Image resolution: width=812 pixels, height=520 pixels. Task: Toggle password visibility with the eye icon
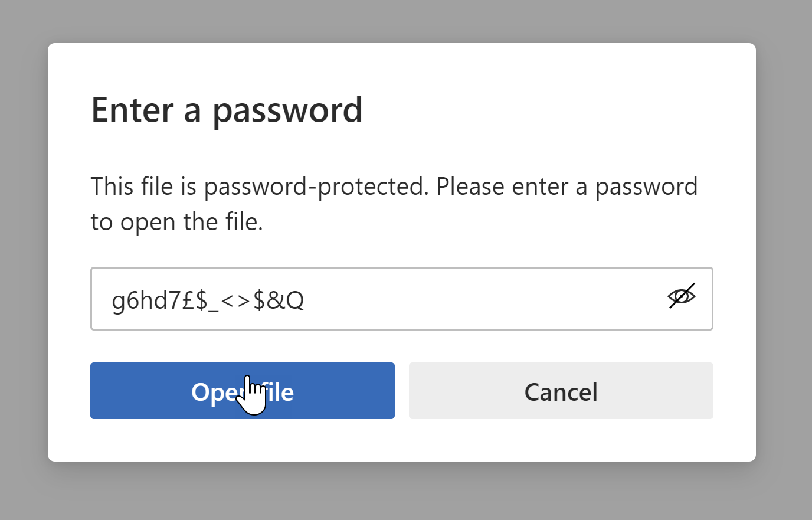tap(682, 296)
